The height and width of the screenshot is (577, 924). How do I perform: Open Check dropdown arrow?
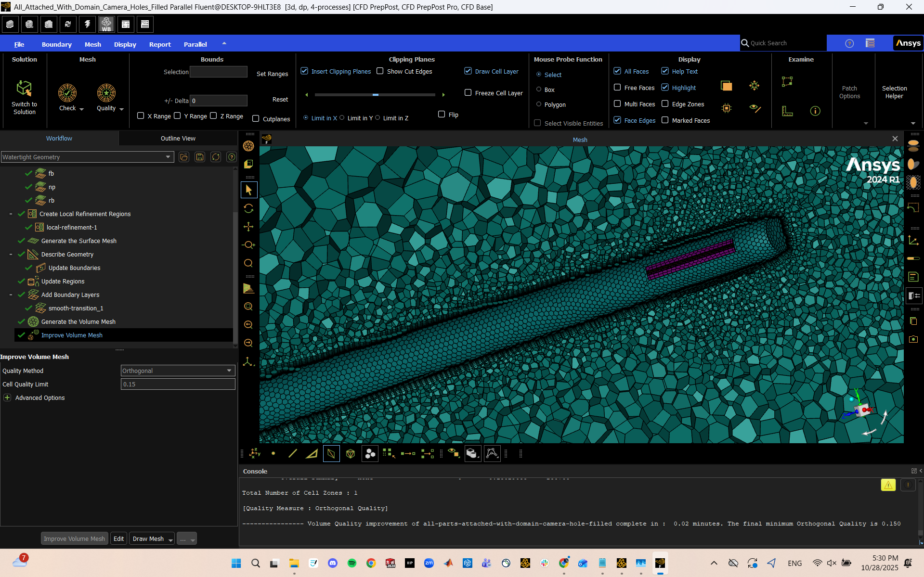81,109
